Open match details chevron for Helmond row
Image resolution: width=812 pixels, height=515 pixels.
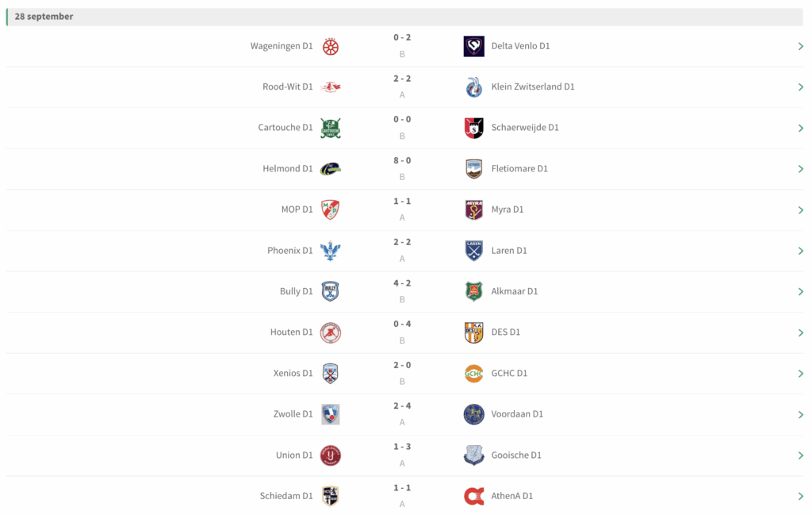pos(801,169)
